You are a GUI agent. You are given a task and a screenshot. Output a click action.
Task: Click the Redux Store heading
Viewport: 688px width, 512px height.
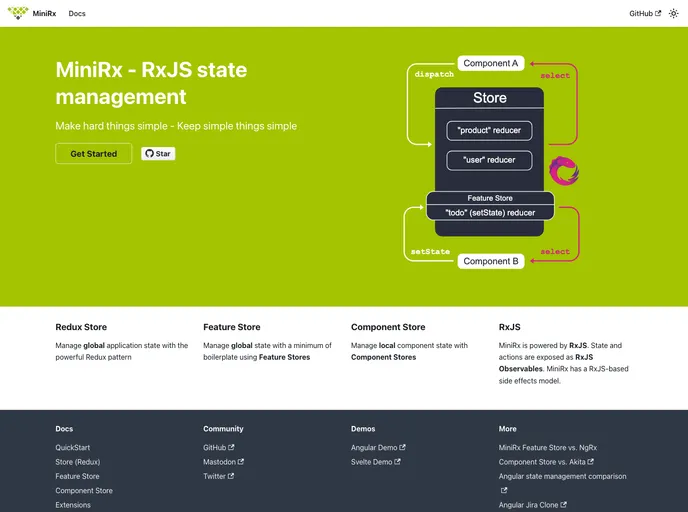[81, 327]
